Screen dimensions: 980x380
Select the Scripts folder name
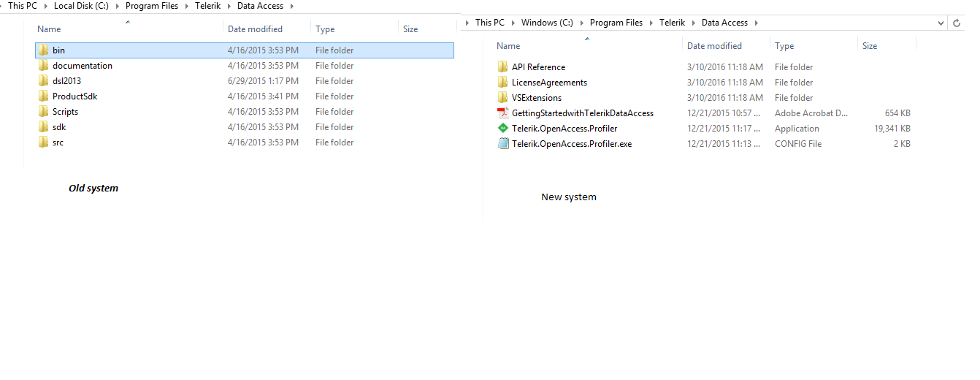[x=65, y=112]
